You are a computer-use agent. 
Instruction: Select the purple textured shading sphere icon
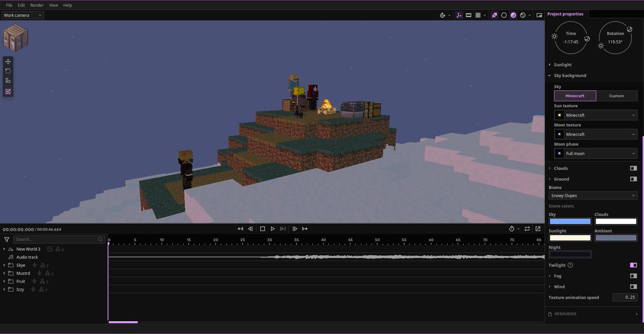coord(513,16)
